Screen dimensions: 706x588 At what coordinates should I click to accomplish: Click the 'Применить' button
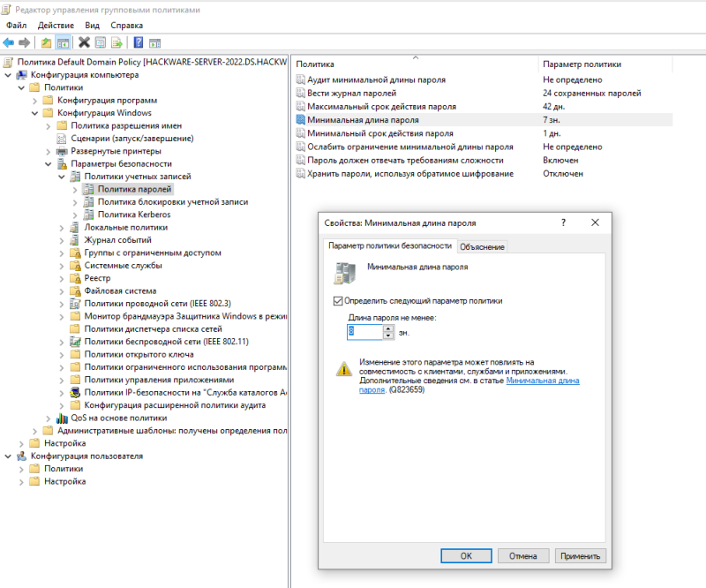(580, 556)
